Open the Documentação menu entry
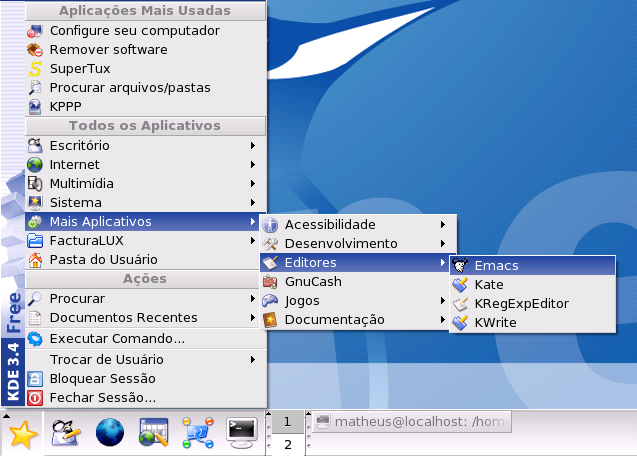This screenshot has width=637, height=456. tap(354, 320)
